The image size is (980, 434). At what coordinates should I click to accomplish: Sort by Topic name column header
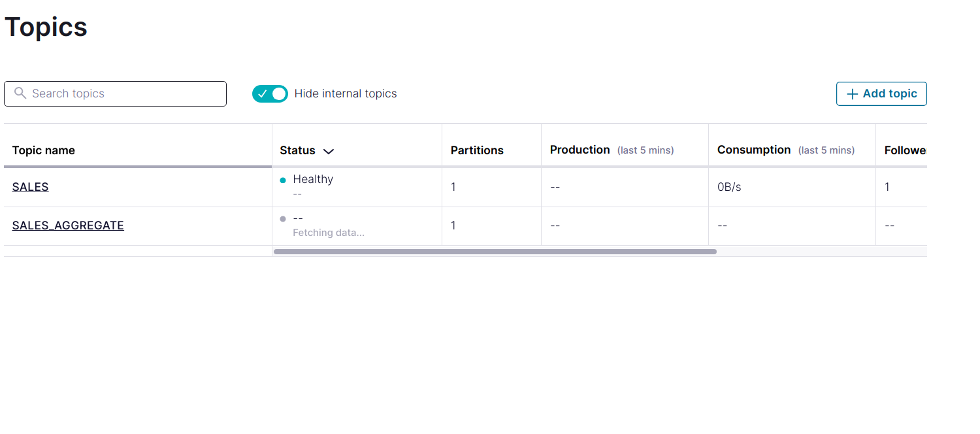43,150
